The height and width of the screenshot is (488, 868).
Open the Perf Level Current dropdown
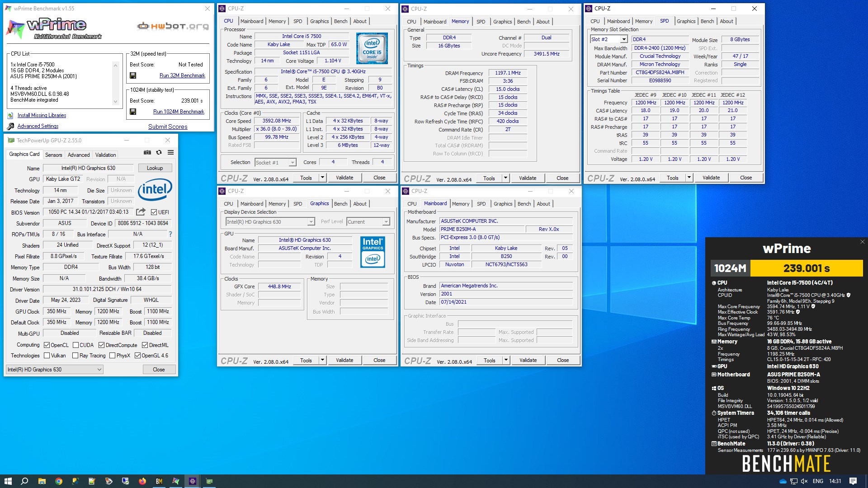(368, 221)
